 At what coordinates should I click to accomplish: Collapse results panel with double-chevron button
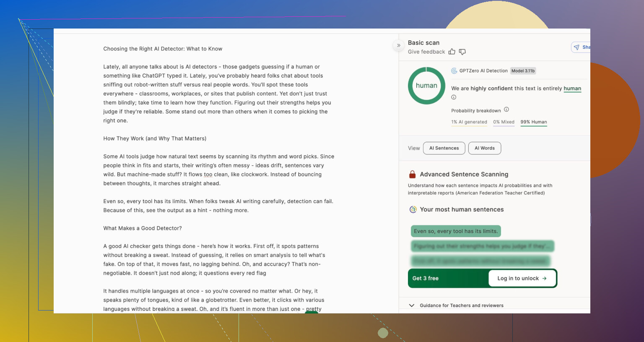click(398, 45)
